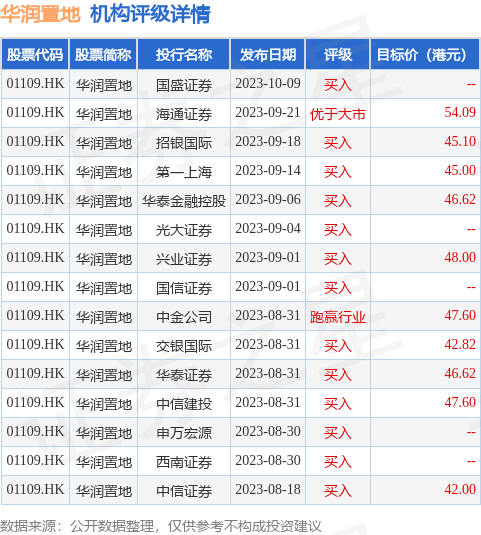Screen dimensions: 481x535
Task: Click the 交银国际 cell
Action: click(184, 346)
